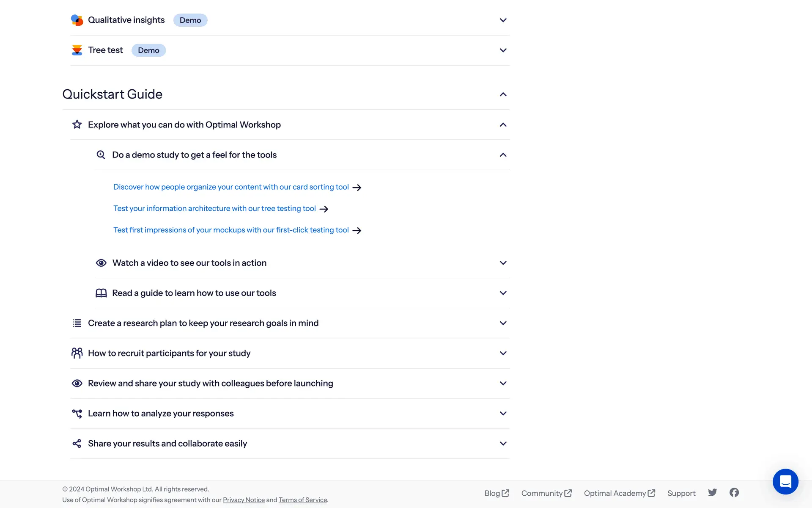
Task: Click the star icon beside Explore section
Action: pyautogui.click(x=77, y=124)
